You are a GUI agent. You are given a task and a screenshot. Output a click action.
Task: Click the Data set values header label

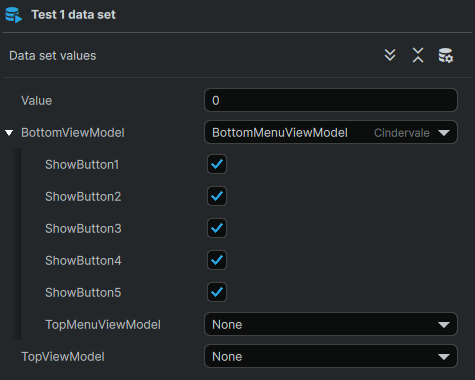click(53, 56)
